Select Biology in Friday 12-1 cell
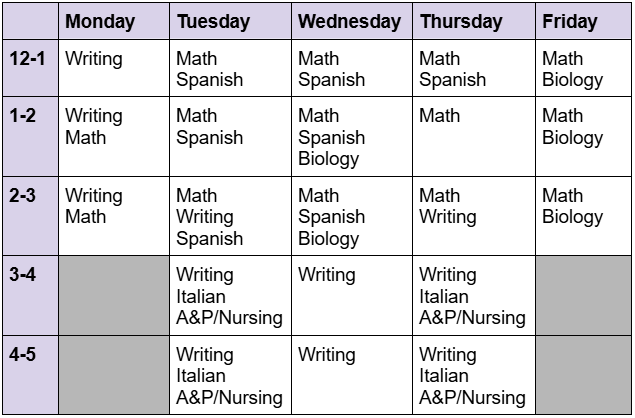This screenshot has height=418, width=635. click(x=573, y=80)
